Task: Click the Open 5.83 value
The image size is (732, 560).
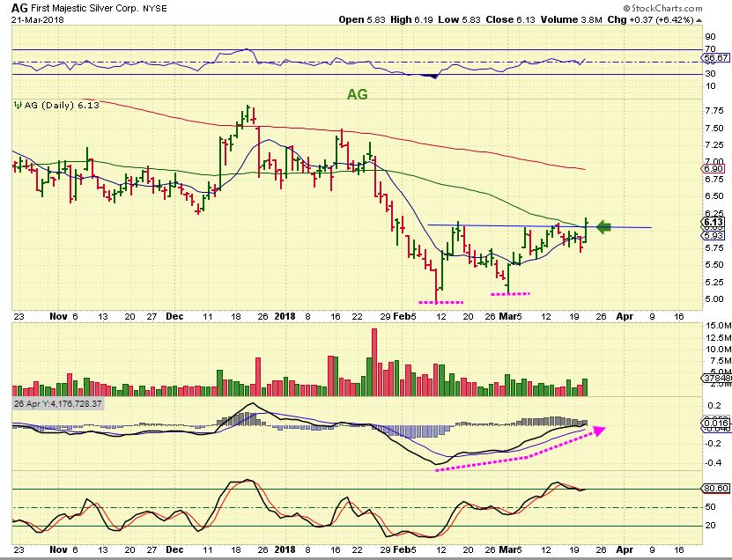Action: pos(362,19)
